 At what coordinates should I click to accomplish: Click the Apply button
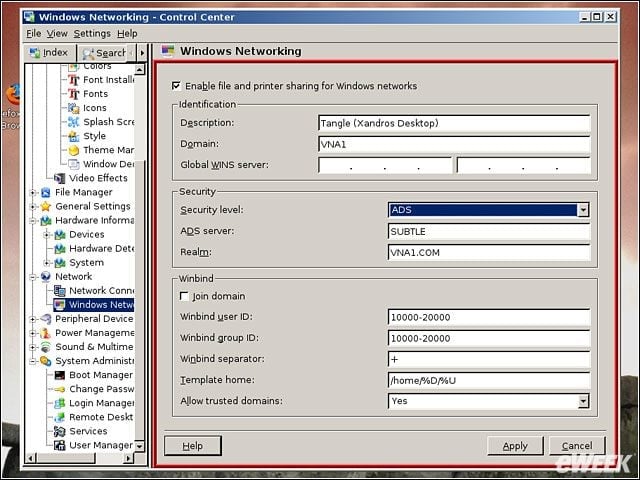click(515, 446)
